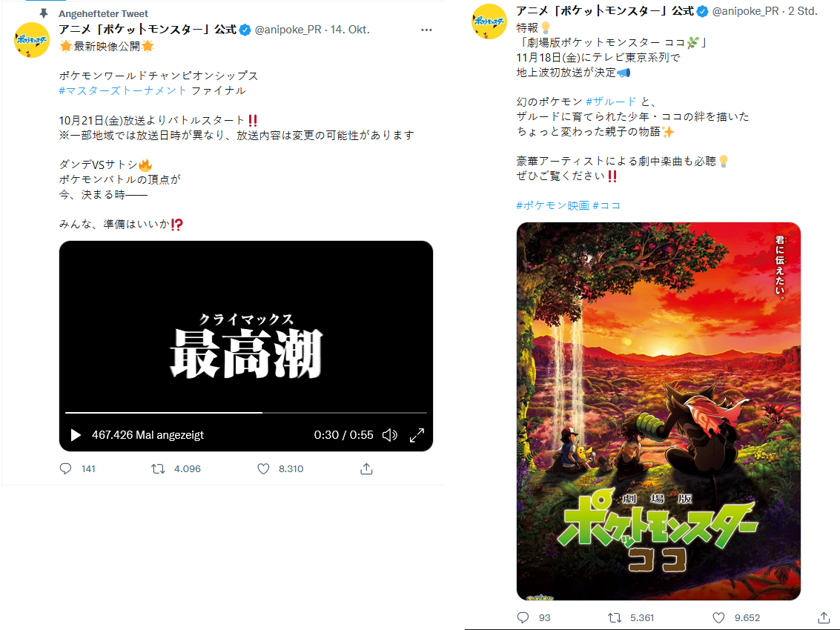
Task: Open the Koko movie poster image
Action: (x=658, y=411)
